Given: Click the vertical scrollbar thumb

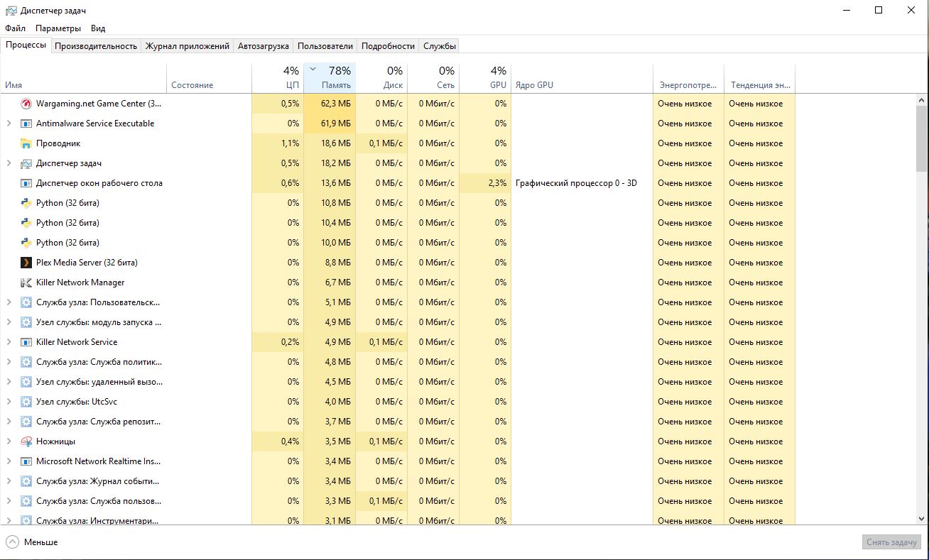Looking at the screenshot, I should [x=921, y=138].
